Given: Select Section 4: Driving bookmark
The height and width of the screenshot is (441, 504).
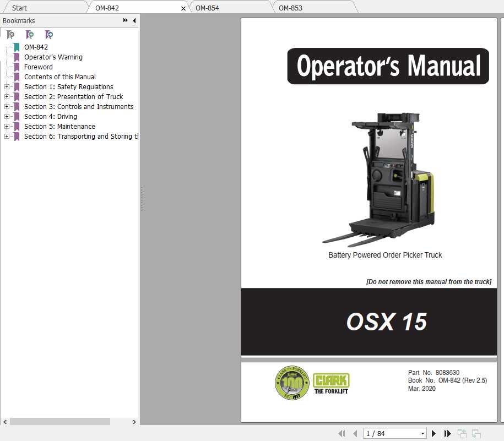Looking at the screenshot, I should [51, 117].
